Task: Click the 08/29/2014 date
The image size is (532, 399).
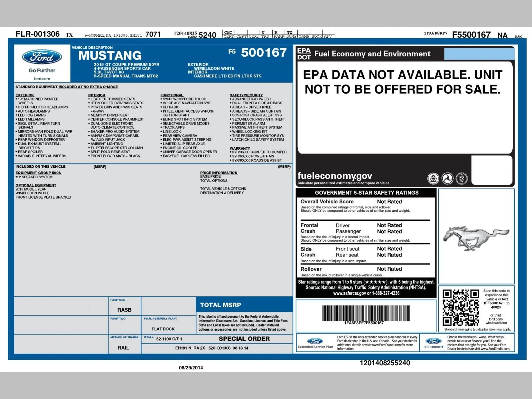Action: (x=191, y=368)
